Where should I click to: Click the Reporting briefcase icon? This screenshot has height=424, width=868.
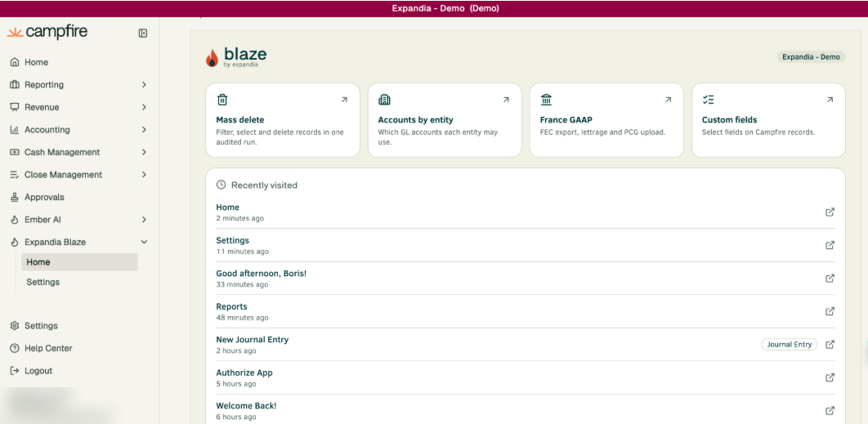(x=15, y=85)
